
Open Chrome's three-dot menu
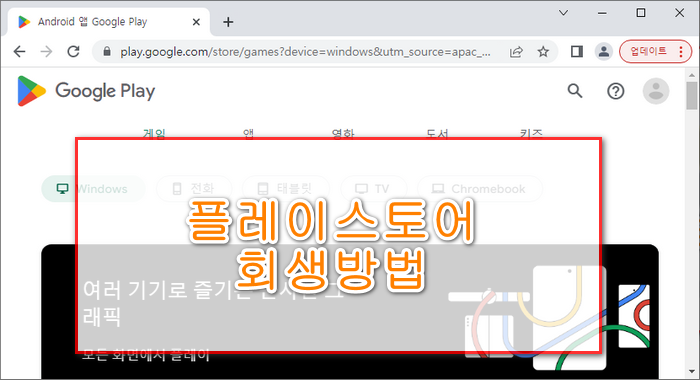[x=681, y=52]
